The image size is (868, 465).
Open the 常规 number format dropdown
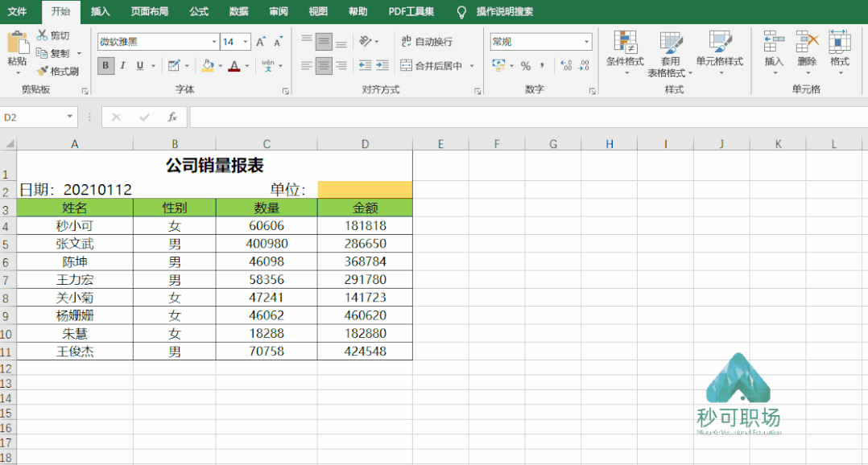[x=539, y=40]
